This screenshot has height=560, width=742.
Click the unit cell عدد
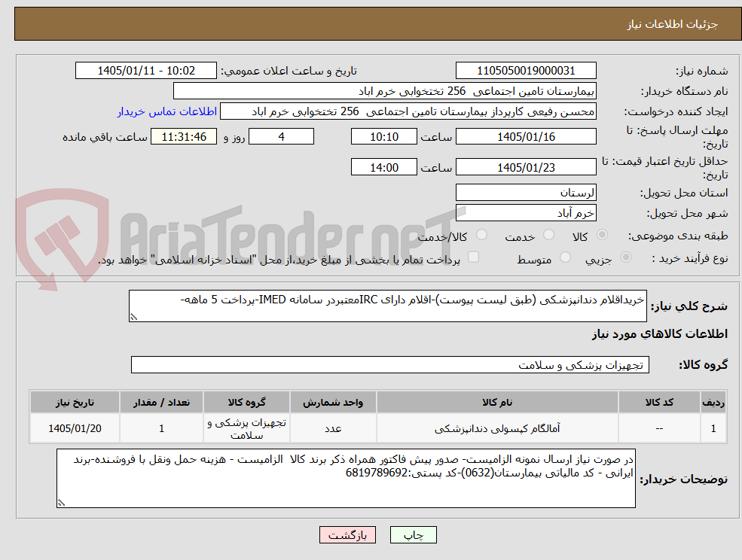[x=333, y=428]
